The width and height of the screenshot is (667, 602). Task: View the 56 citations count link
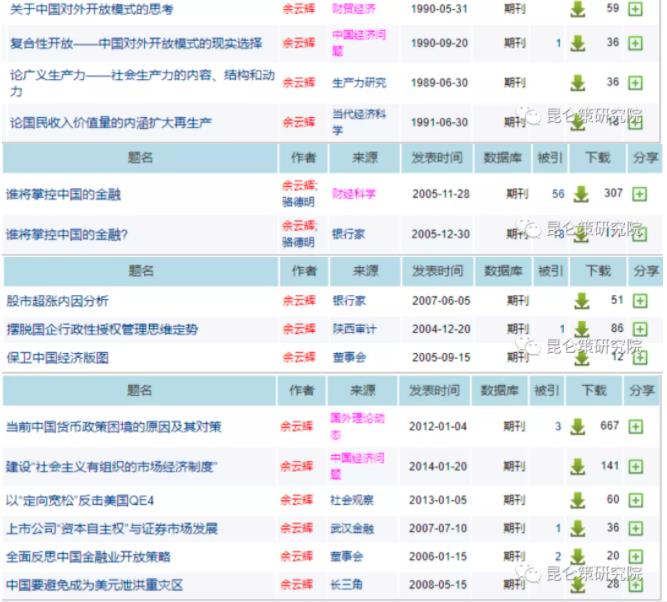pos(558,194)
